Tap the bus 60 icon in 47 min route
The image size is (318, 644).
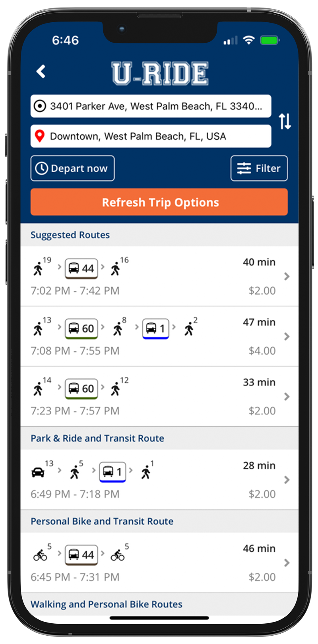[81, 328]
